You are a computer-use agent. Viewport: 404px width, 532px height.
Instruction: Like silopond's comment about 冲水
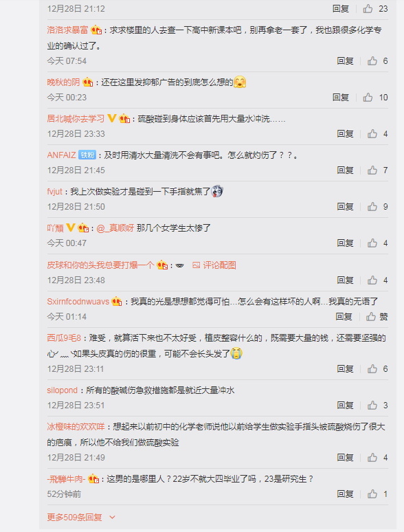[x=372, y=405]
